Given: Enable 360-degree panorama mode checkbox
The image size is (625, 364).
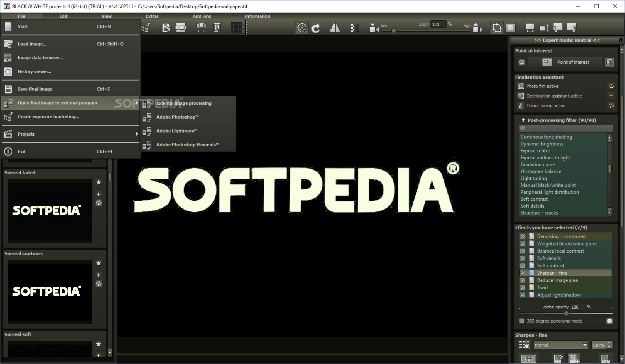Looking at the screenshot, I should pyautogui.click(x=522, y=321).
